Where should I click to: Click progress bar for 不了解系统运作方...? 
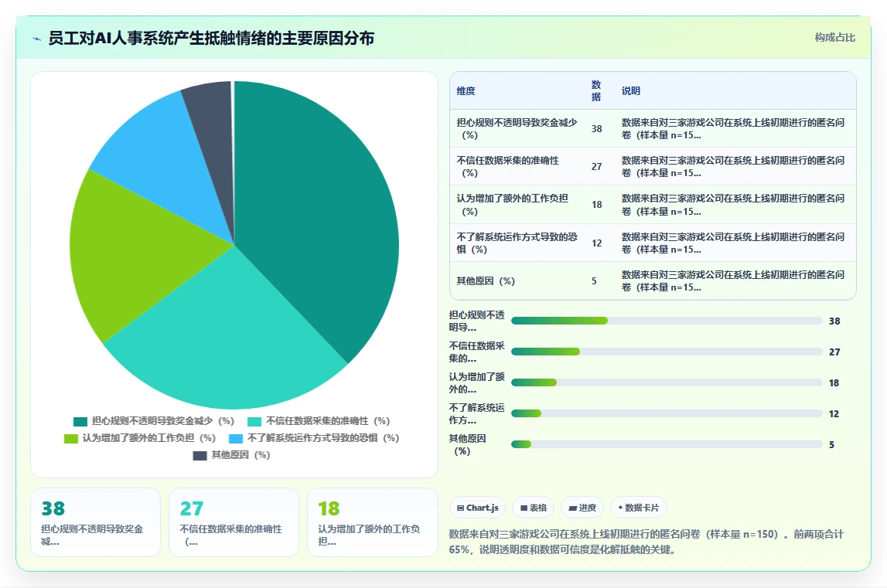667,413
